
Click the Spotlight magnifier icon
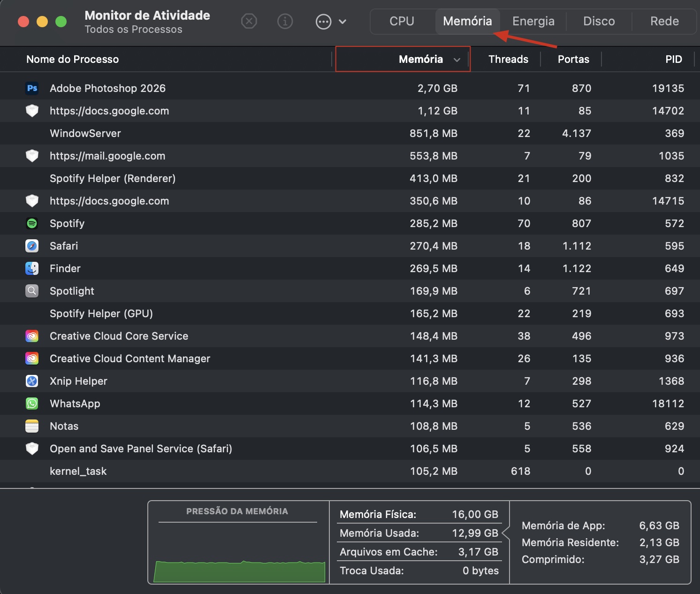click(x=32, y=291)
